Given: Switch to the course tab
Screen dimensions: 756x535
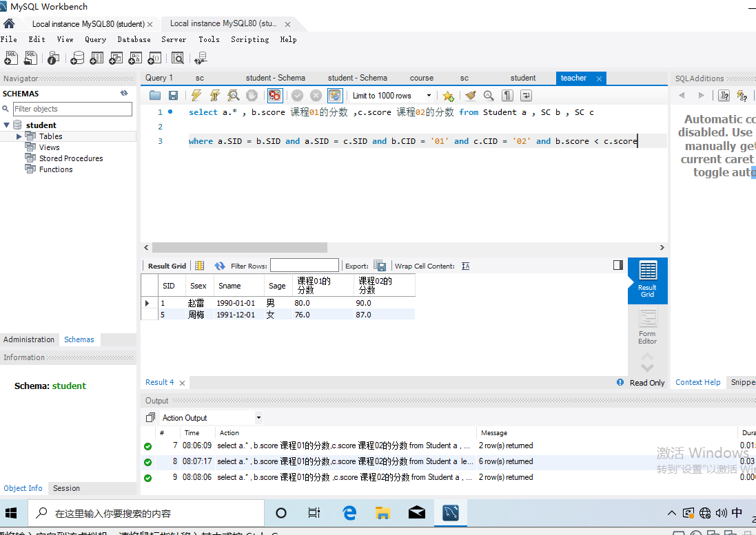Looking at the screenshot, I should click(x=421, y=78).
